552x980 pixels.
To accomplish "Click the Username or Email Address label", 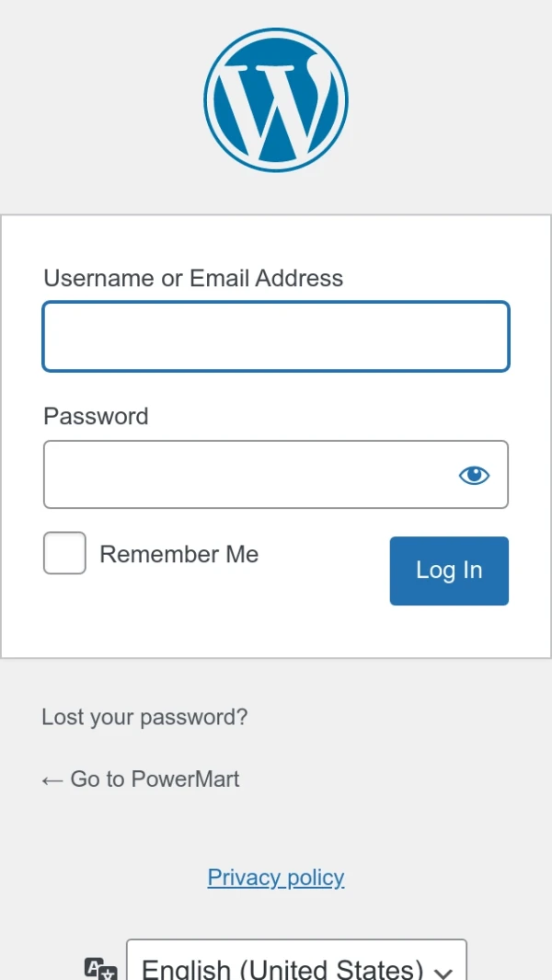I will click(x=193, y=278).
